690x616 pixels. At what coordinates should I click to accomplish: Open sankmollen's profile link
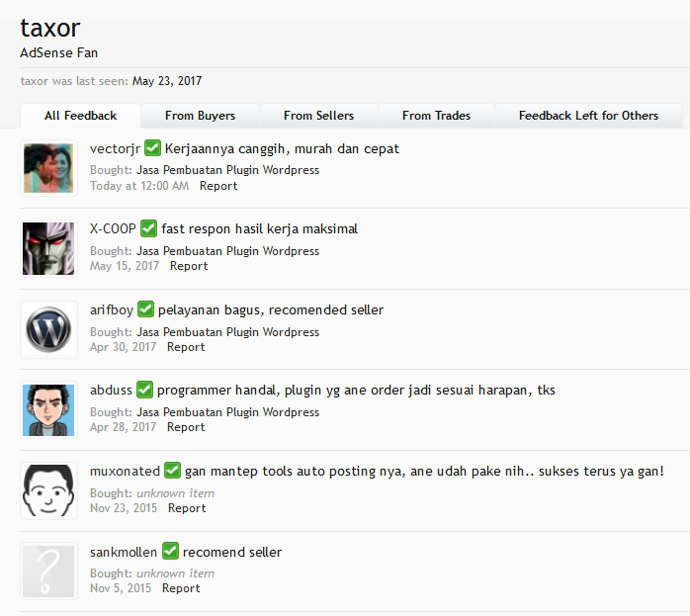click(124, 552)
